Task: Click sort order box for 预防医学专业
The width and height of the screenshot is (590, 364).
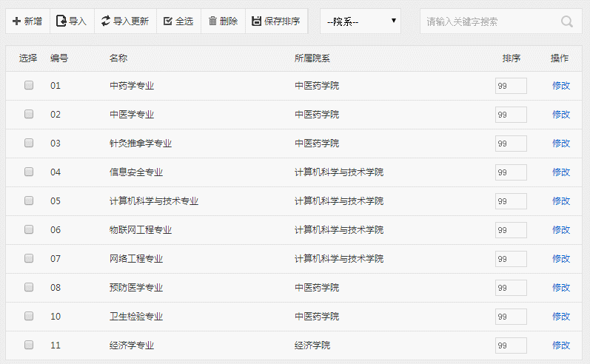Action: [511, 288]
